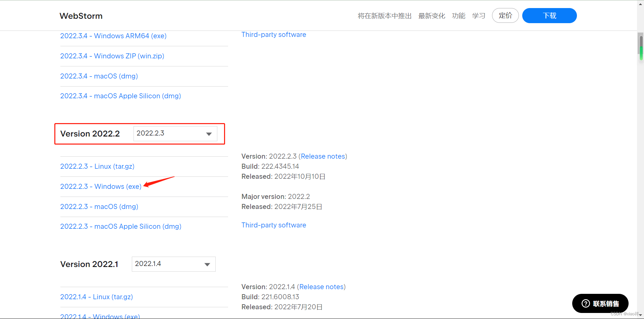Select the Released: 2022年7月25日 text
The height and width of the screenshot is (319, 644).
(x=282, y=207)
